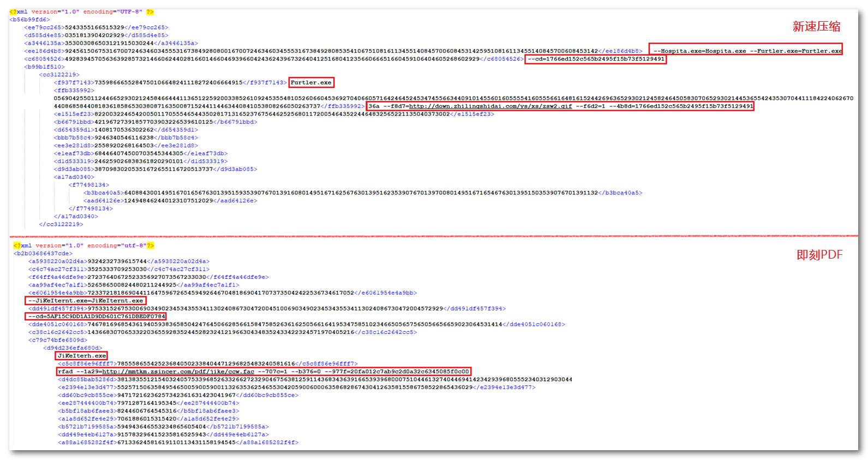Click the value 246259026838361820290101

click(139, 162)
